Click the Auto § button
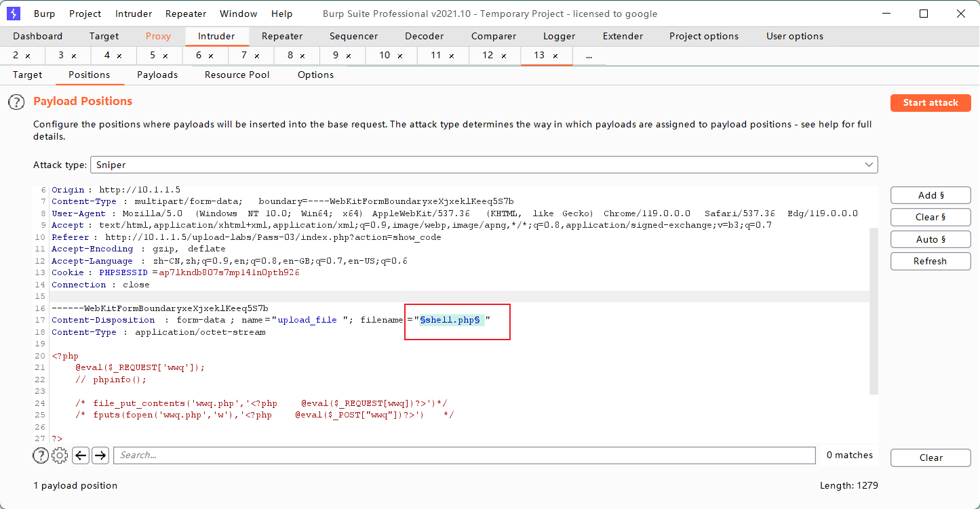This screenshot has width=980, height=509. (x=930, y=239)
